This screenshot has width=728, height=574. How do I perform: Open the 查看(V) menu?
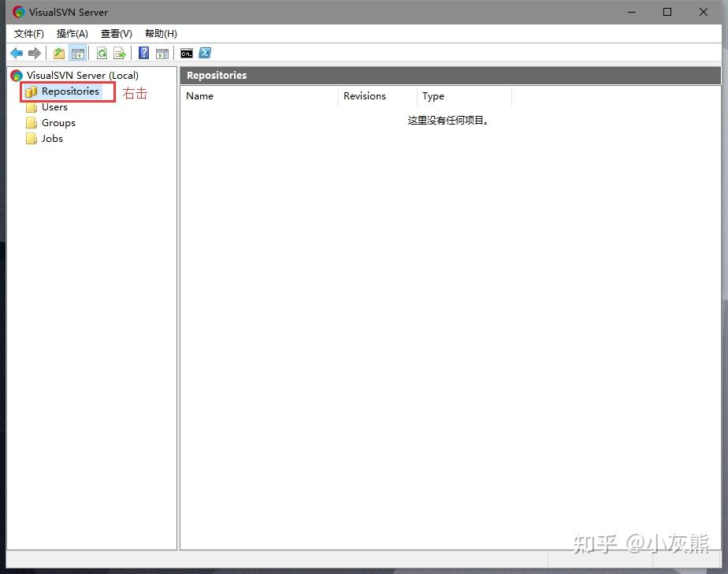115,33
